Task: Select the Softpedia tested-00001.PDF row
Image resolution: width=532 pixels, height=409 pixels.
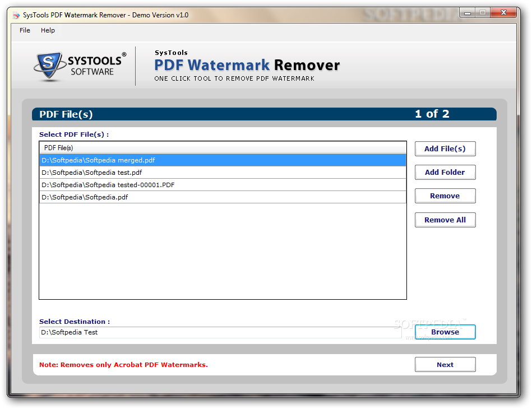Action: (x=223, y=185)
